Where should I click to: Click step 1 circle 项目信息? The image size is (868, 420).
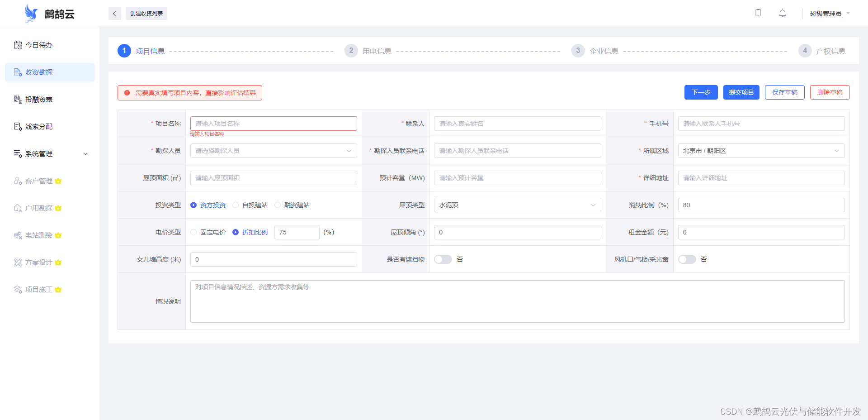124,51
